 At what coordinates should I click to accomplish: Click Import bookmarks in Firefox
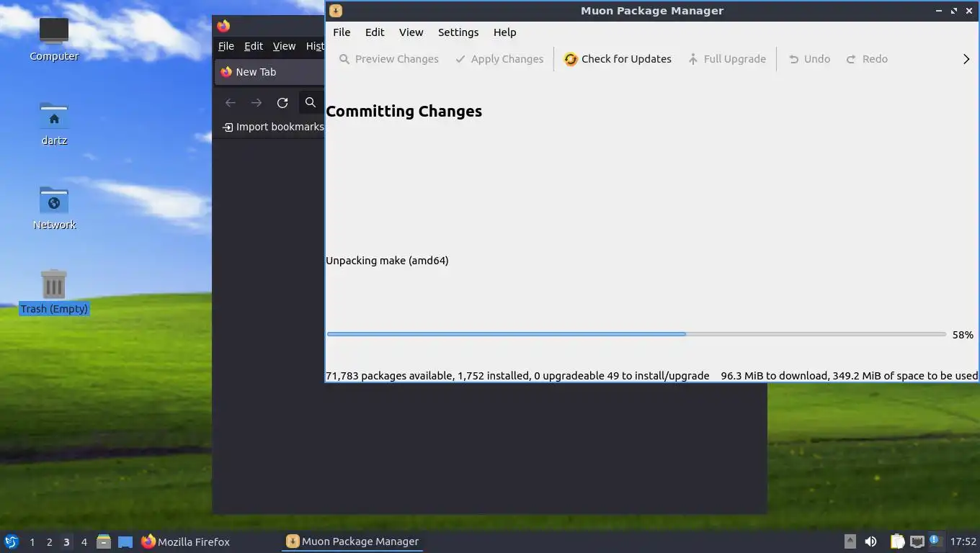pyautogui.click(x=273, y=127)
